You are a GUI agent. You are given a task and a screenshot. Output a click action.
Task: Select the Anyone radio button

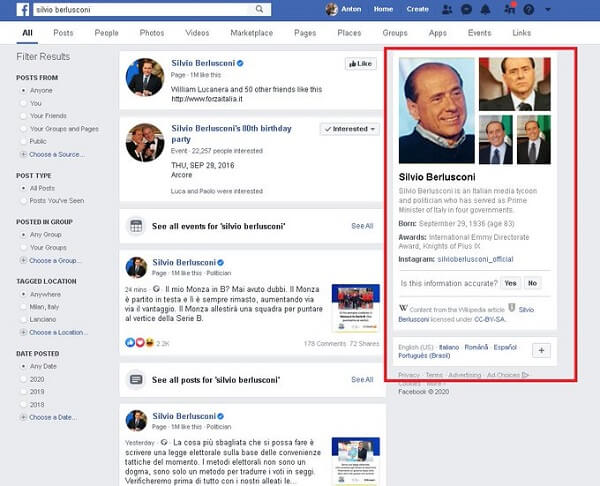point(23,90)
